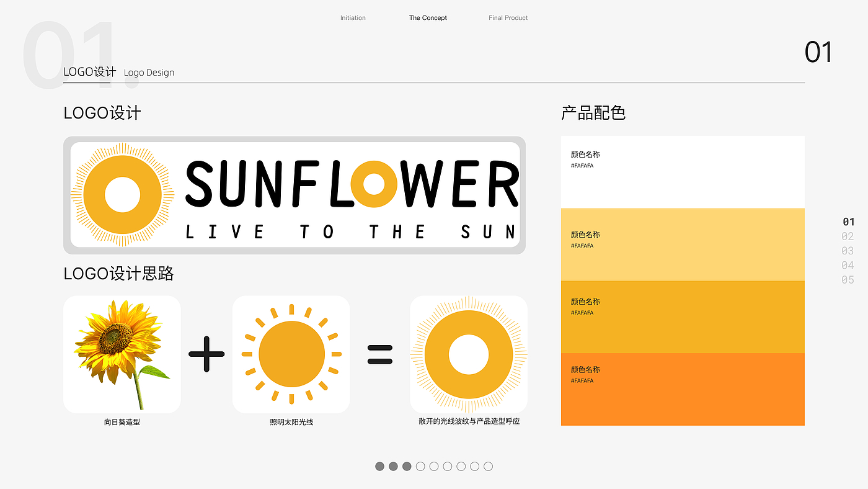
Task: Pick the light yellow color swatch
Action: (683, 244)
